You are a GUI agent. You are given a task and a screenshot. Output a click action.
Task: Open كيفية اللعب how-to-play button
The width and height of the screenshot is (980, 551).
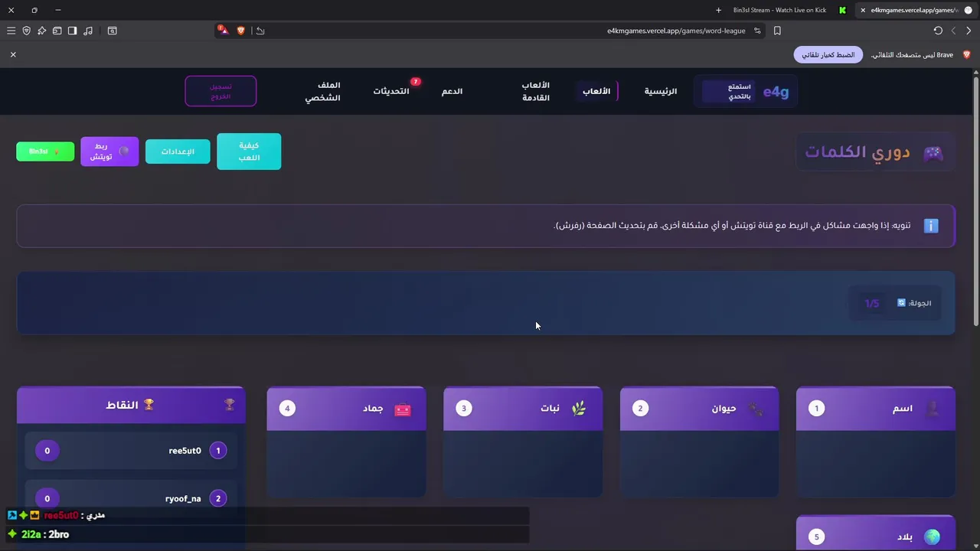[x=249, y=152]
